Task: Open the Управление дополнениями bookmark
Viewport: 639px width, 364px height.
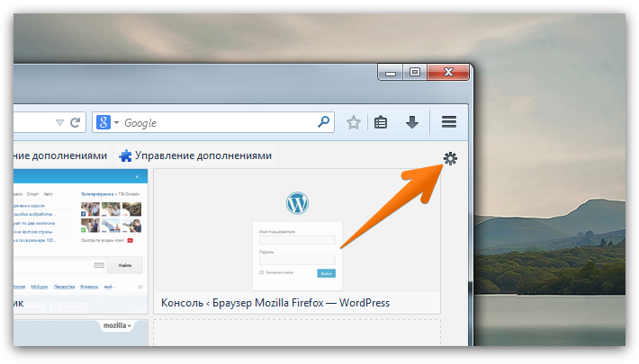Action: pyautogui.click(x=195, y=155)
